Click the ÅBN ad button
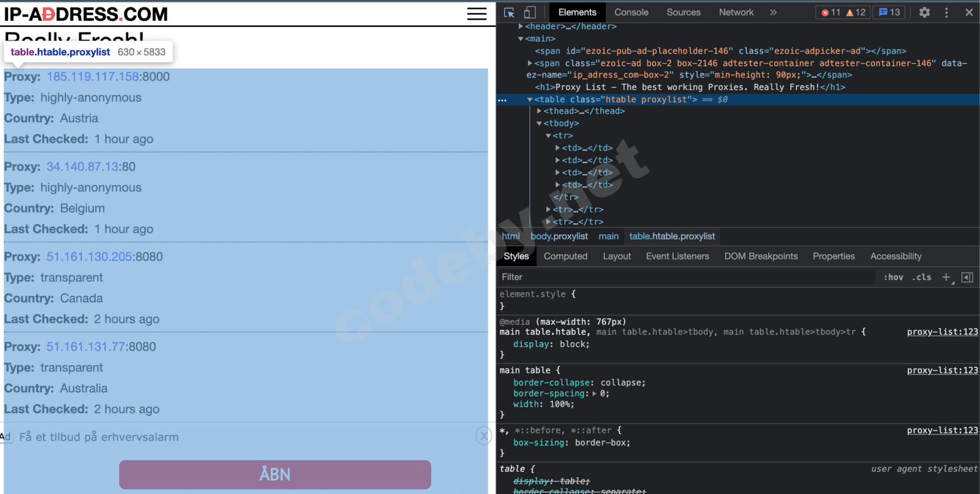 (x=275, y=474)
